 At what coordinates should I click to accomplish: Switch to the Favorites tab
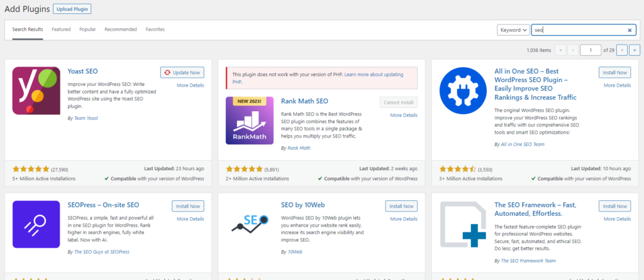click(x=155, y=30)
